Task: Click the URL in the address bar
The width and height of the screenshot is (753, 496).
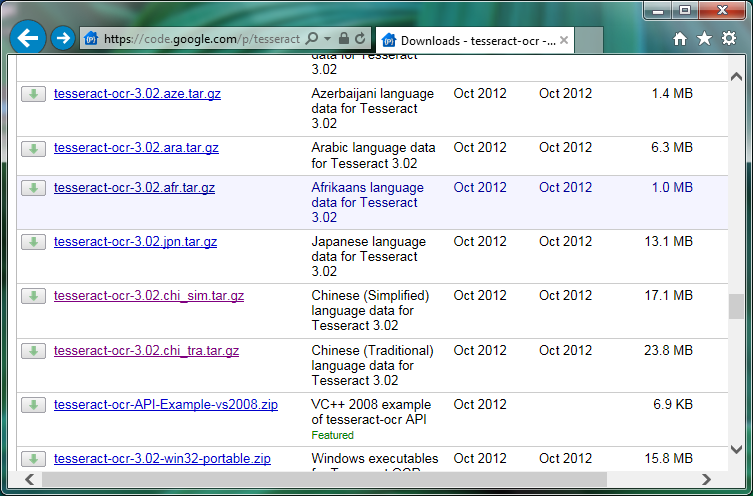Action: pos(202,39)
